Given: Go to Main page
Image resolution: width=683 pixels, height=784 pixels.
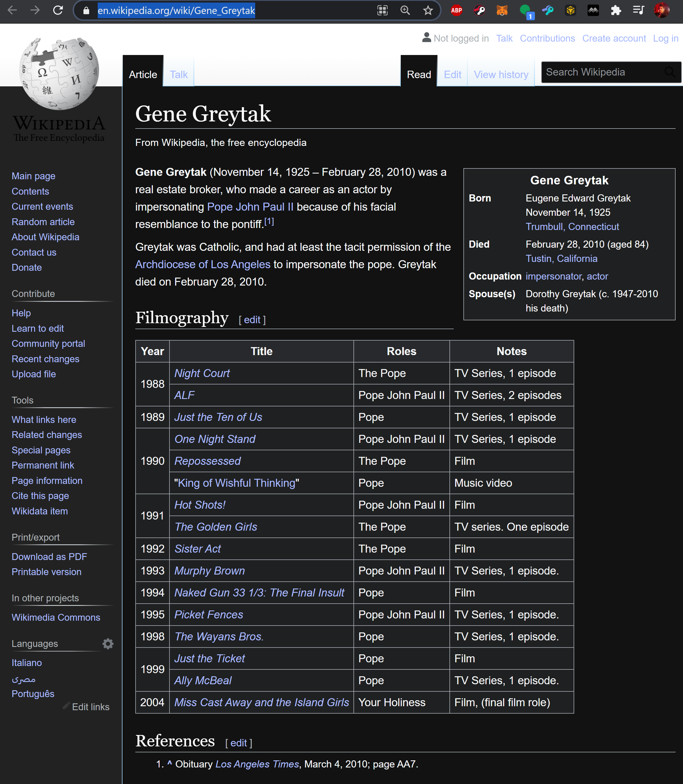Looking at the screenshot, I should [34, 176].
